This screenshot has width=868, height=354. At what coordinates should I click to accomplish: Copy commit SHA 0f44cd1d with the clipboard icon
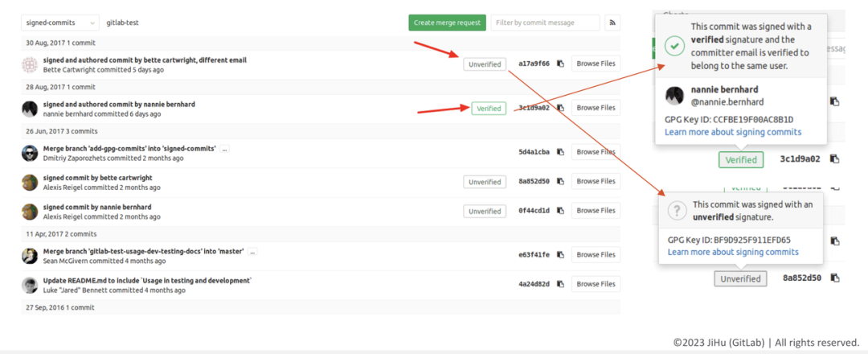tap(560, 211)
